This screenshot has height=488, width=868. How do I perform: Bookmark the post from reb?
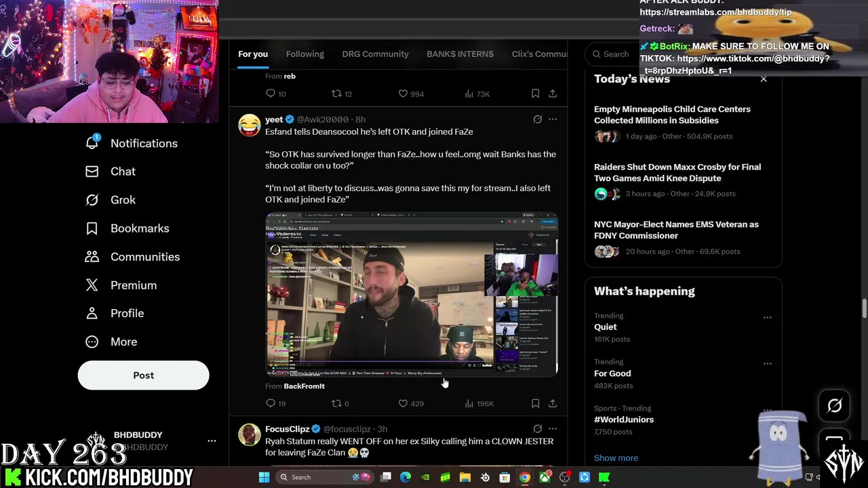click(x=535, y=94)
